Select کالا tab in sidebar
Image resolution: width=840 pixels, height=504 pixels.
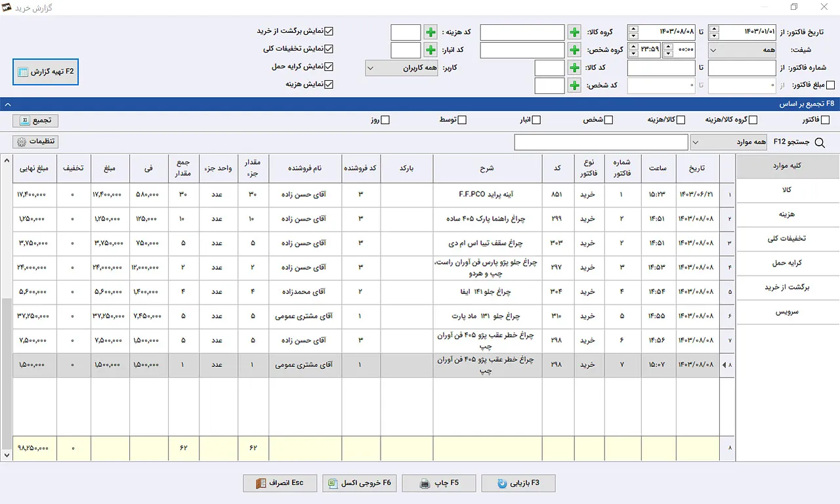788,190
